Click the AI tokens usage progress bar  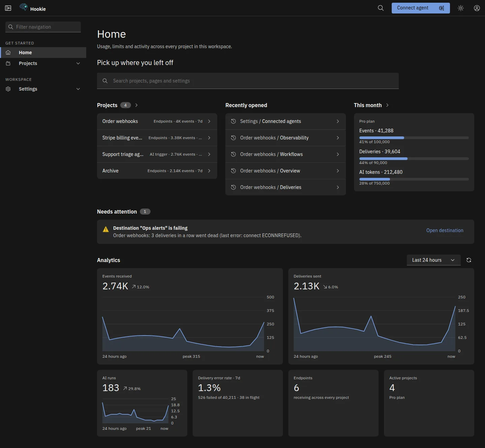[414, 179]
